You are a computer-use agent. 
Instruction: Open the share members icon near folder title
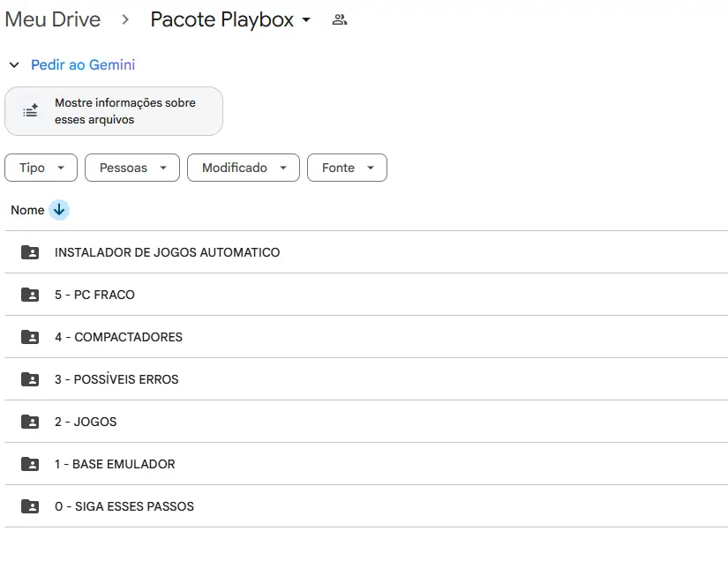point(339,19)
